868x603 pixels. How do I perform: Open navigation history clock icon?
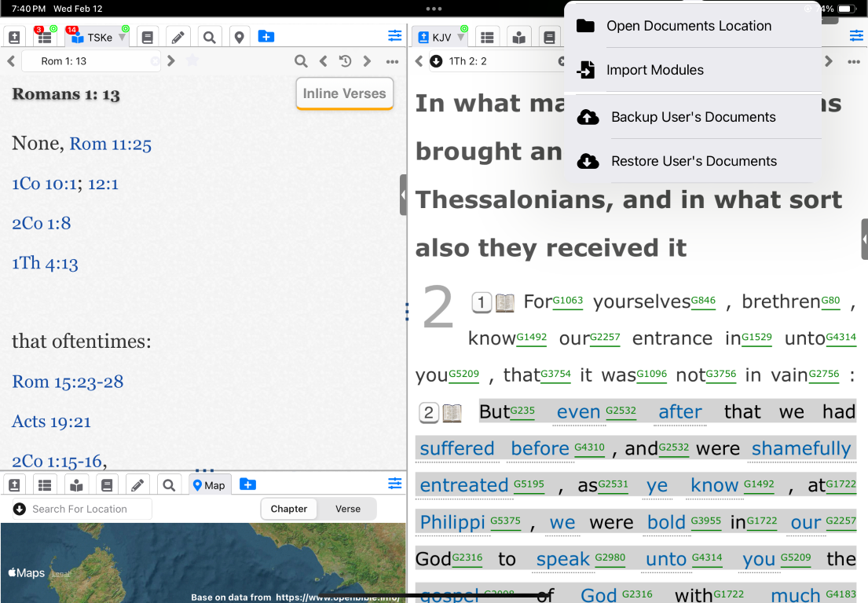(x=345, y=61)
